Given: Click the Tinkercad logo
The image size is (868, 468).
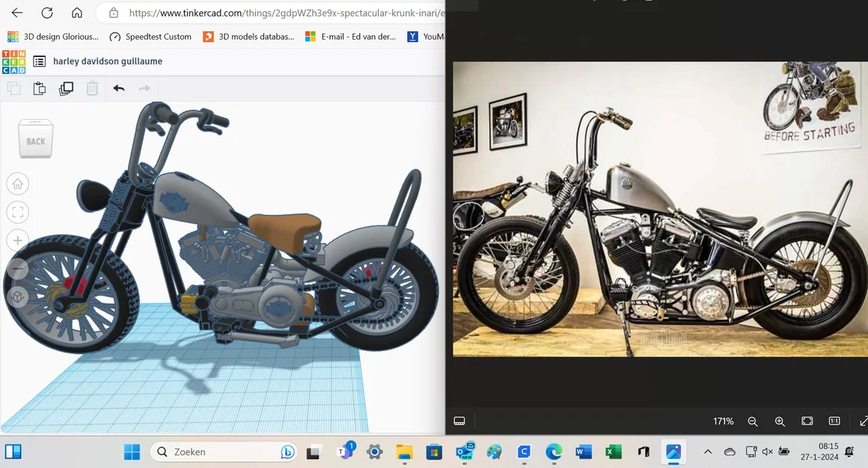Looking at the screenshot, I should tap(13, 61).
